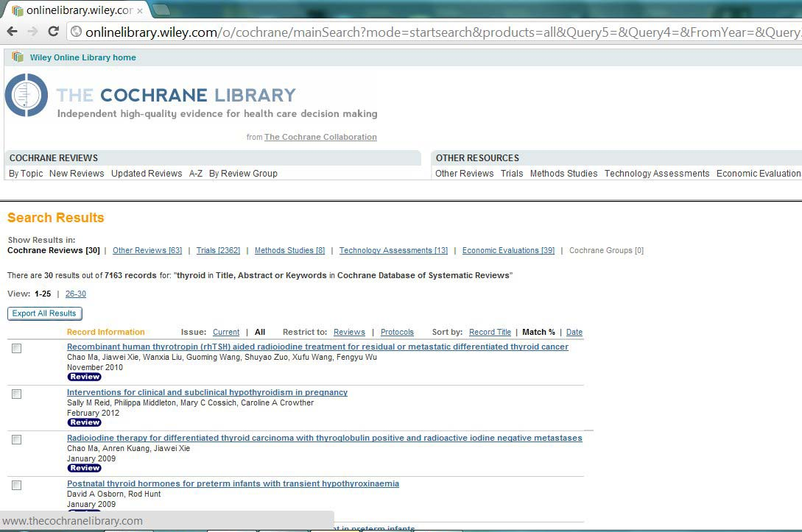Reload the page with the refresh icon
802x532 pixels.
click(53, 31)
